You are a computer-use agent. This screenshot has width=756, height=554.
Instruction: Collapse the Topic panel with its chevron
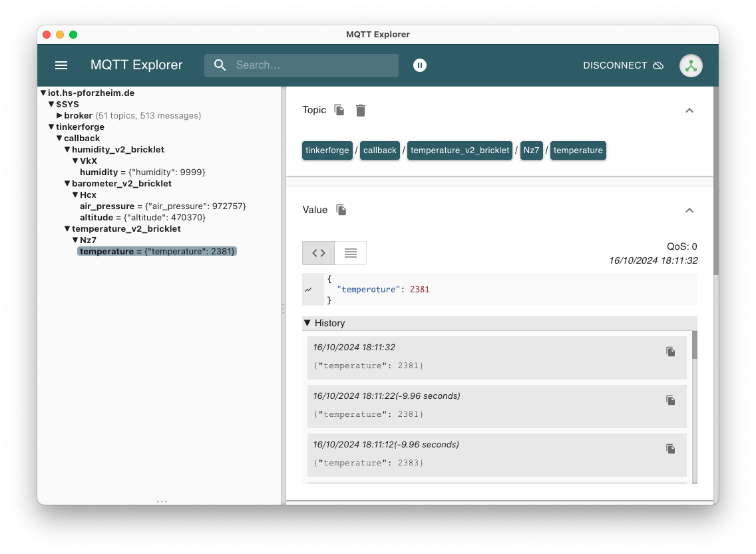point(689,111)
